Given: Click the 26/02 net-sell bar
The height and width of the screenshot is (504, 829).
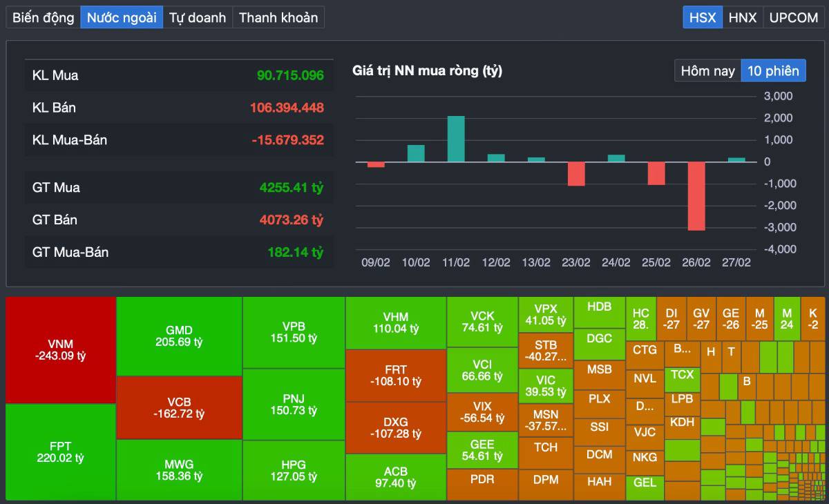Looking at the screenshot, I should (x=696, y=196).
